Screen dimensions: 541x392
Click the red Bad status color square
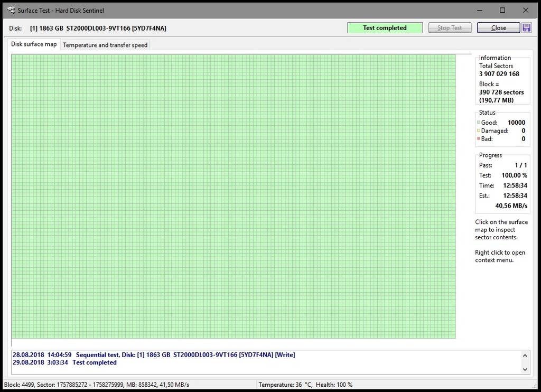pos(479,138)
